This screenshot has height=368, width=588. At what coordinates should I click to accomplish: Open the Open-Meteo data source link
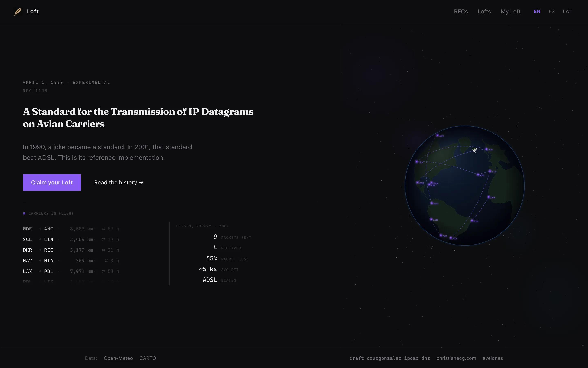[118, 358]
